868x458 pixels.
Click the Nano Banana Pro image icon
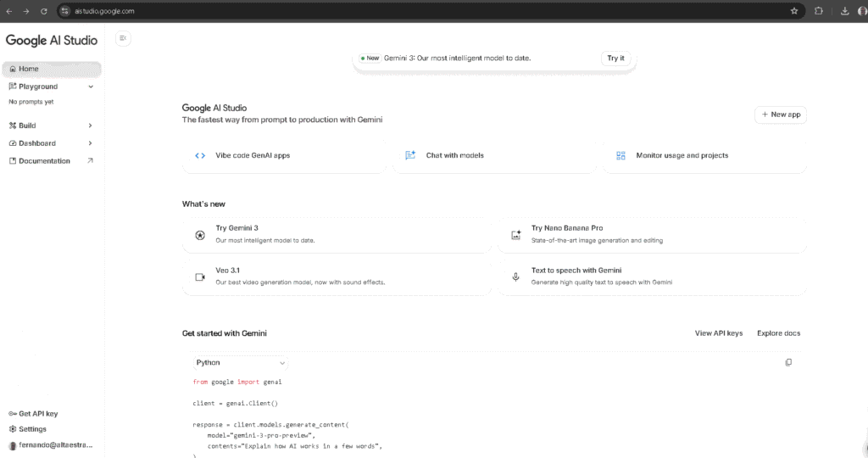[516, 236]
